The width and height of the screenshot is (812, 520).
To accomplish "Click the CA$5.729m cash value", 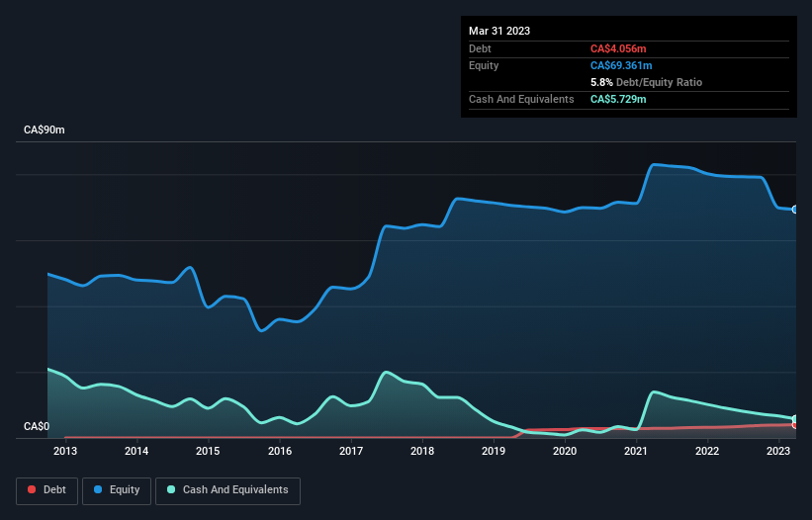I will (x=618, y=99).
